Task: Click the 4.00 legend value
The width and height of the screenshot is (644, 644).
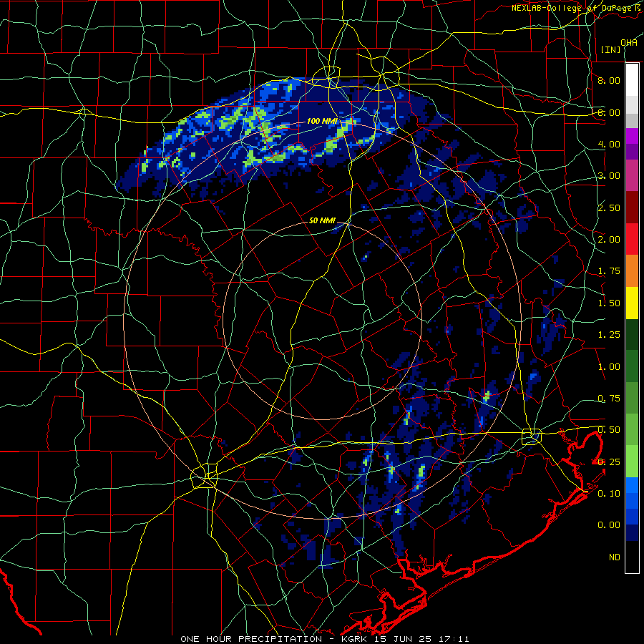Action: tap(609, 144)
